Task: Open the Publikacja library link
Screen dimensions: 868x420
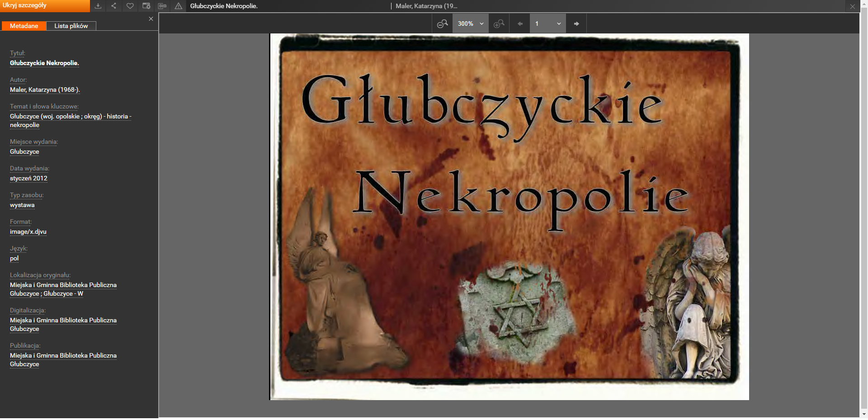Action: coord(63,360)
